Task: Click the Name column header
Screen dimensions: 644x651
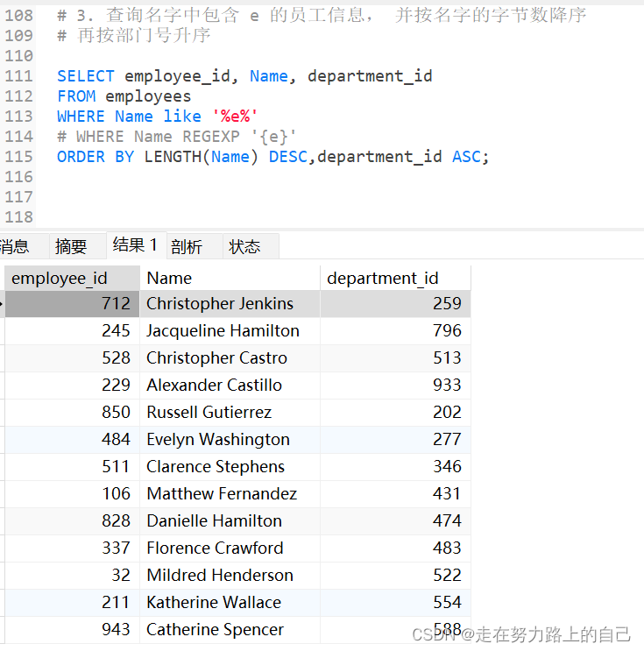Action: pos(230,278)
